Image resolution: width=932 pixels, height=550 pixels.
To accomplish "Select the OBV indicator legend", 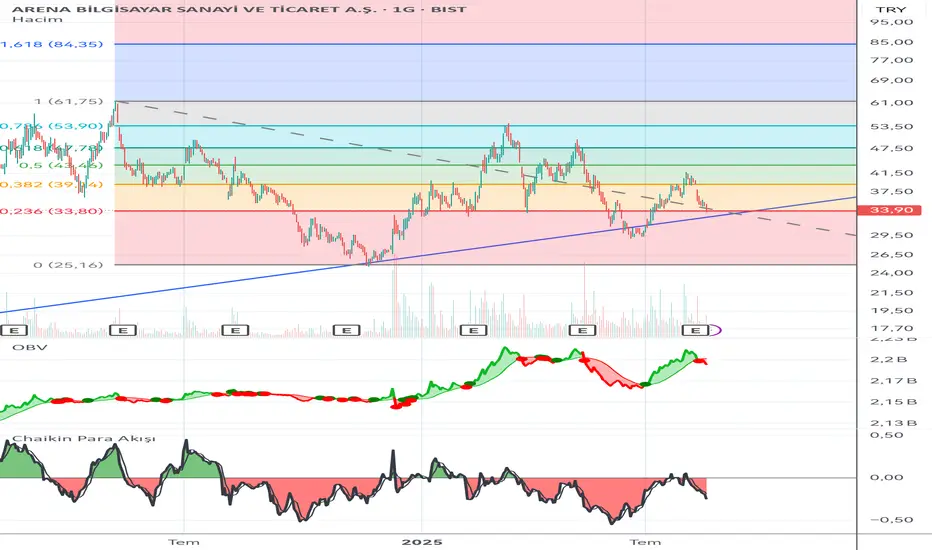I will (29, 347).
